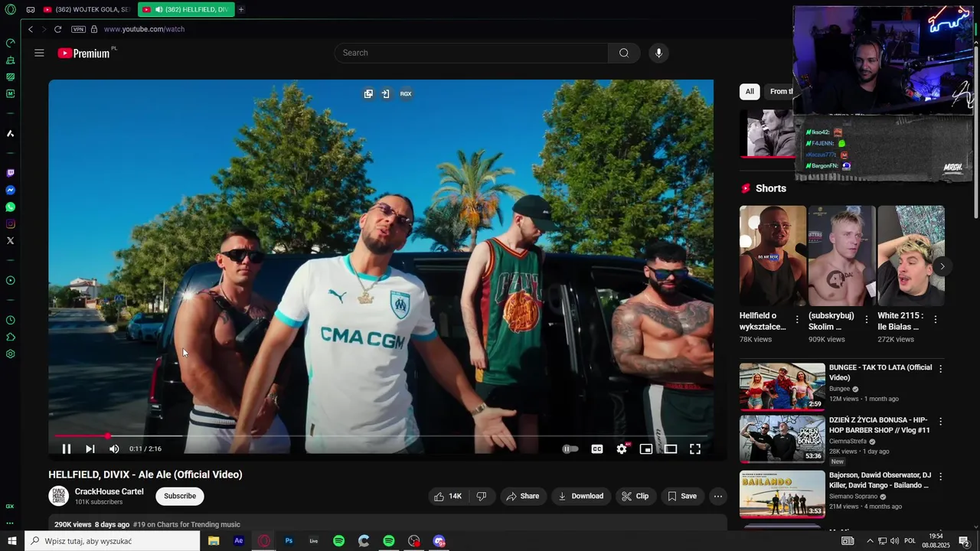Download the video

[580, 496]
